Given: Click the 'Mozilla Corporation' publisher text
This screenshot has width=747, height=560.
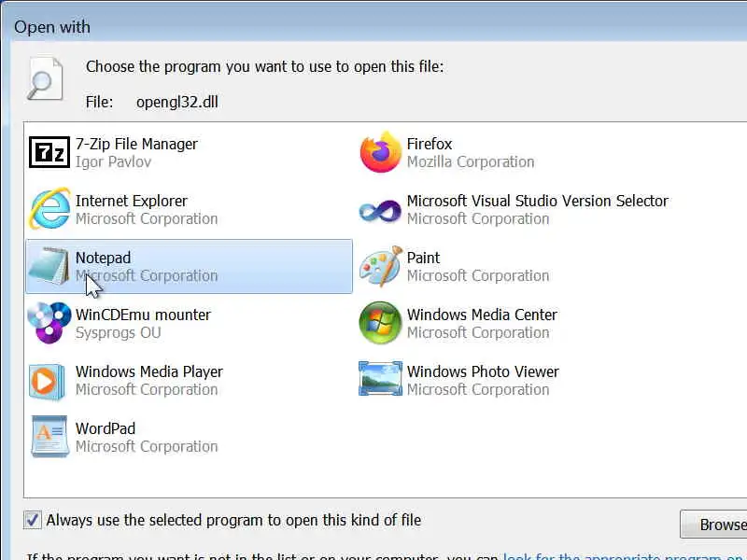Looking at the screenshot, I should click(471, 161).
